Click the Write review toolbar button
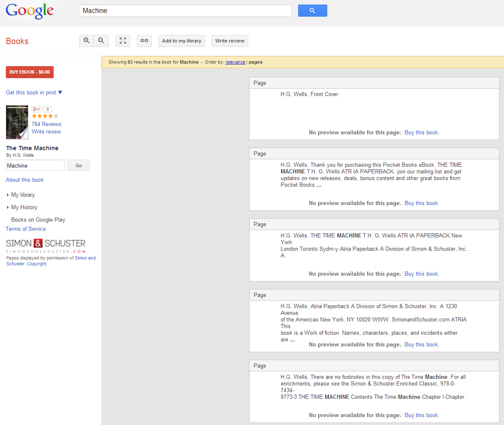This screenshot has height=425, width=504. point(230,41)
